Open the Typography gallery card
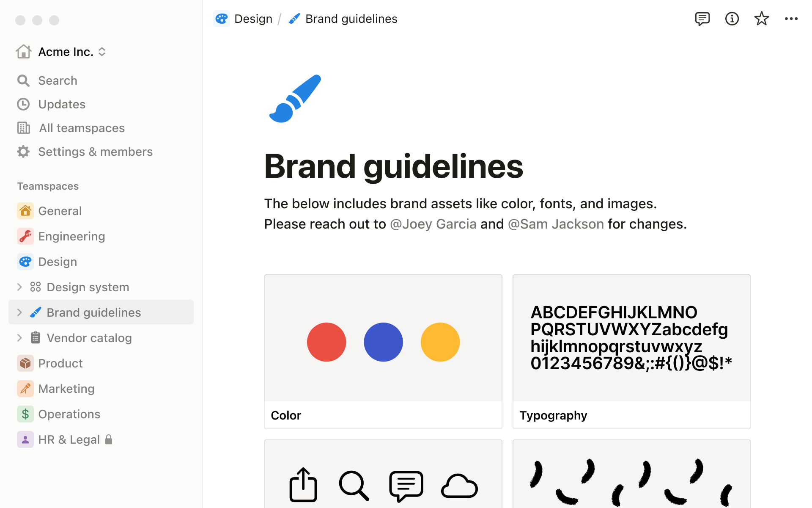Viewport: 812px width, 508px height. pos(631,351)
